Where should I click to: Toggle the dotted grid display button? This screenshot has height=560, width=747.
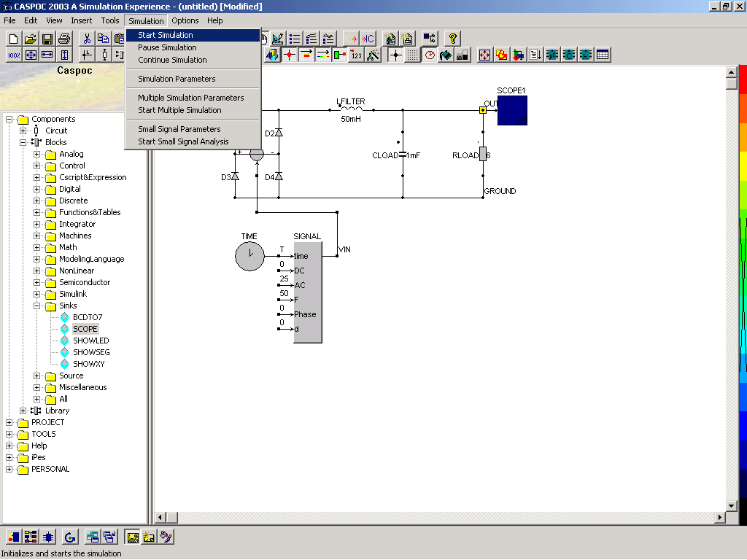(x=413, y=55)
